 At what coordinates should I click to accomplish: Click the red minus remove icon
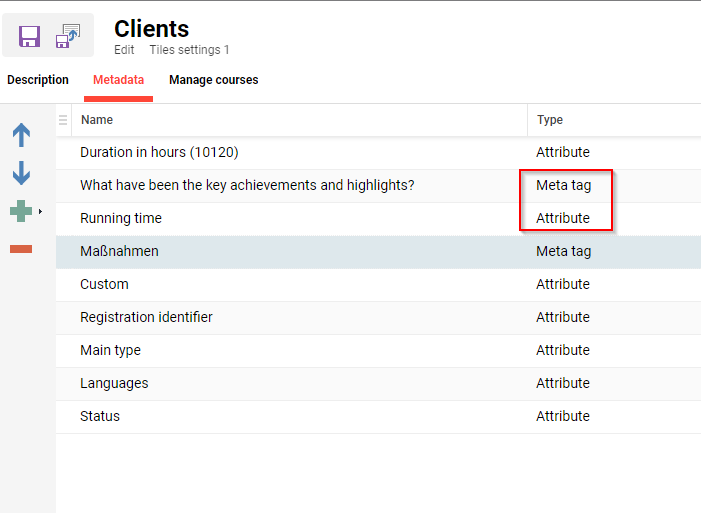(21, 249)
